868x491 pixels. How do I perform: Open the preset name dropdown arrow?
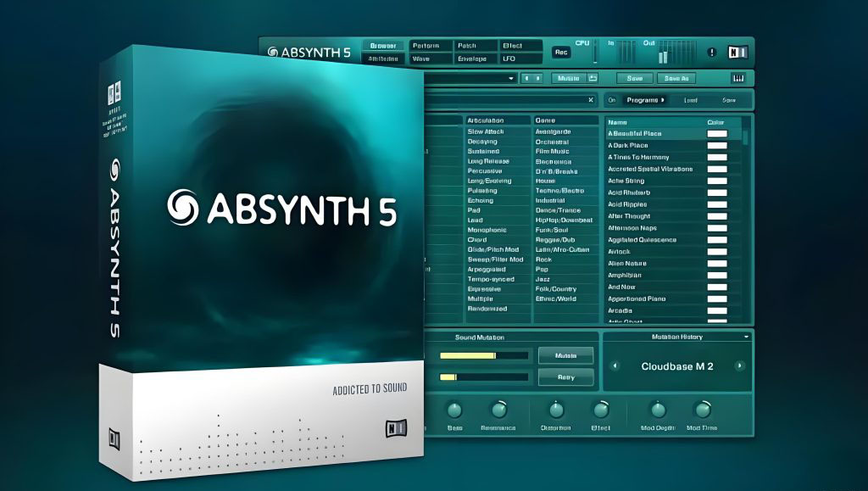click(511, 78)
